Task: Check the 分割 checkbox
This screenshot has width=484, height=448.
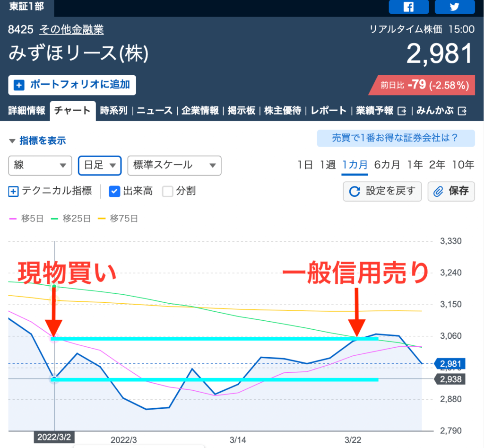Action: point(167,192)
